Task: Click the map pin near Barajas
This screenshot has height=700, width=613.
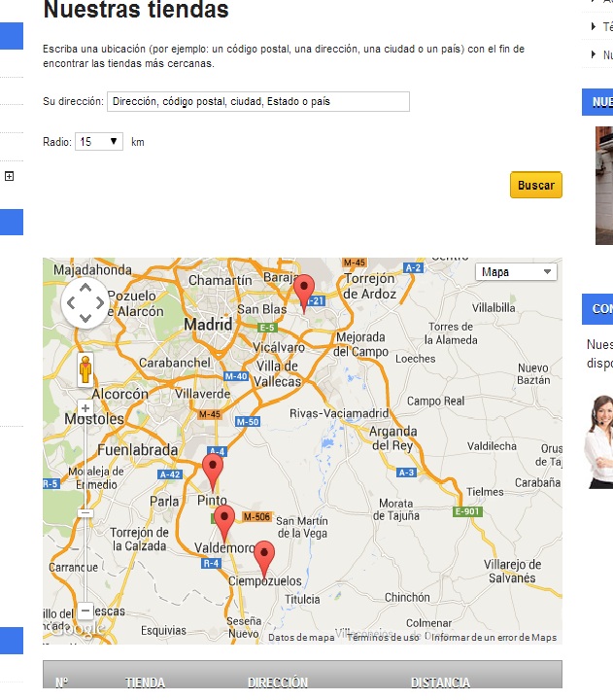Action: point(304,294)
